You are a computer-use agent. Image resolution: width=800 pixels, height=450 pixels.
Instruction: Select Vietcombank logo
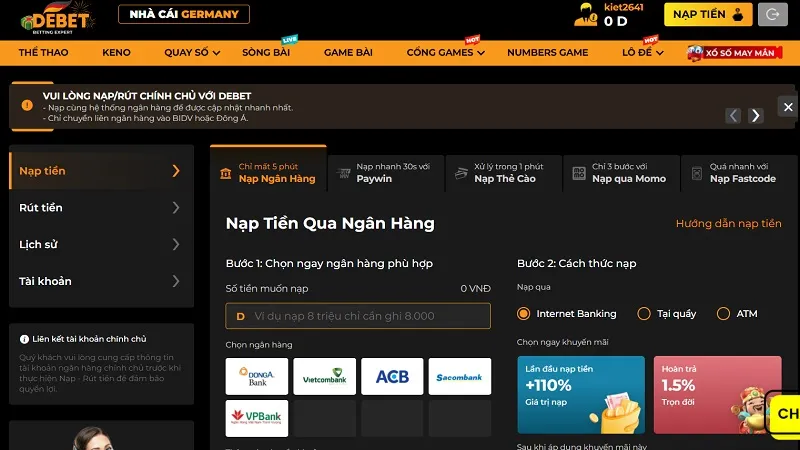pos(324,377)
